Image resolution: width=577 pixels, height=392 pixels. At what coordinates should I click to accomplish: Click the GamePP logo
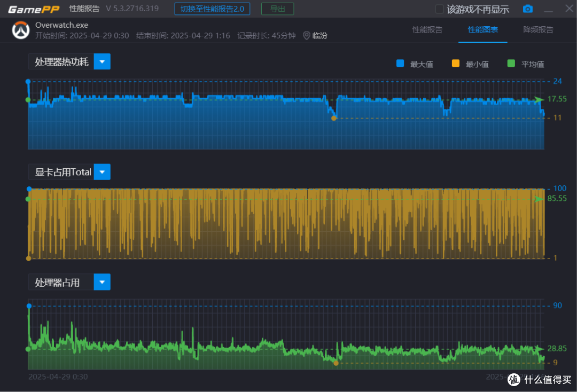click(34, 9)
